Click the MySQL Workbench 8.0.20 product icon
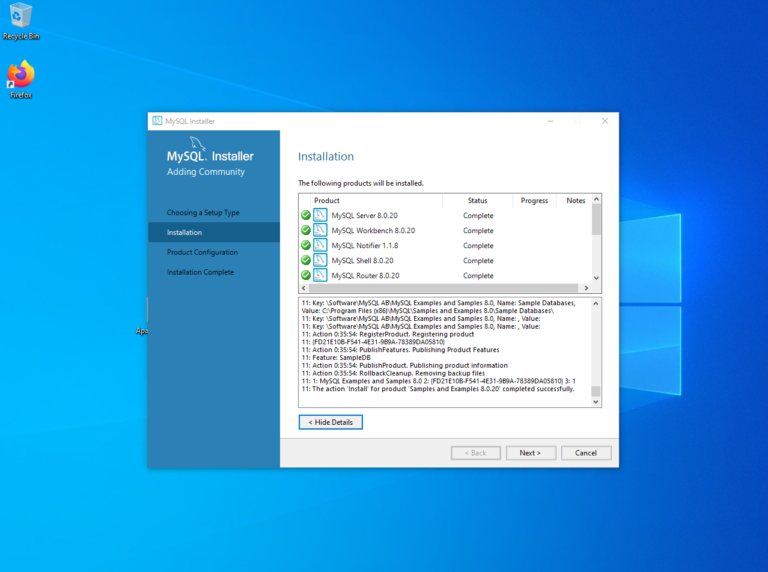Screen dimensions: 768x572 [320, 230]
